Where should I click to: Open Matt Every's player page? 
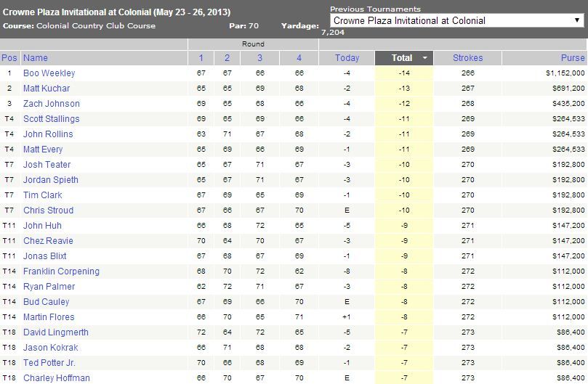43,149
